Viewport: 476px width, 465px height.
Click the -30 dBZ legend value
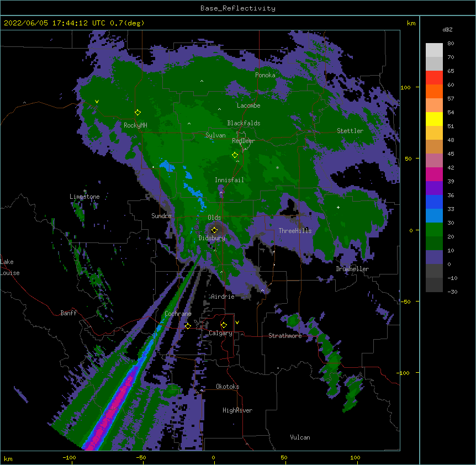coord(452,292)
